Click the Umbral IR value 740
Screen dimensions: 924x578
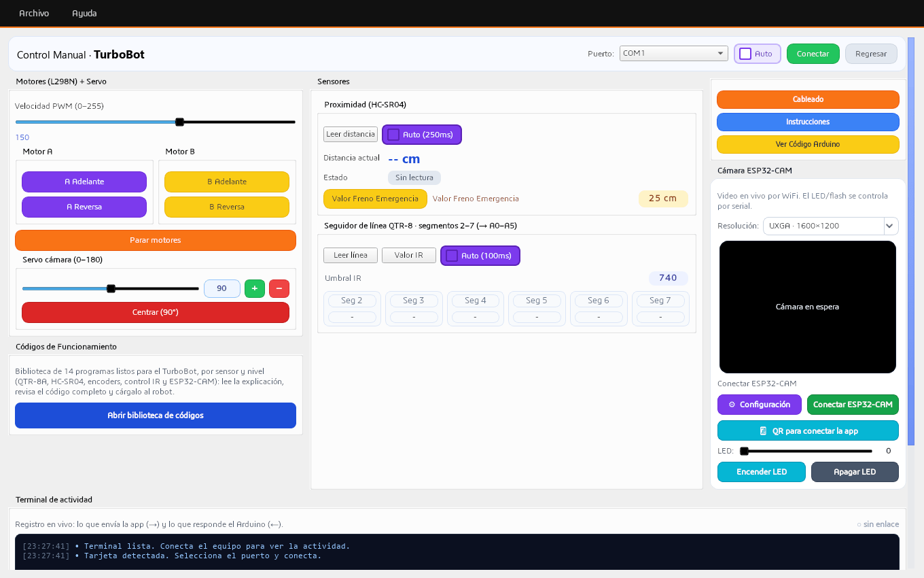coord(669,278)
